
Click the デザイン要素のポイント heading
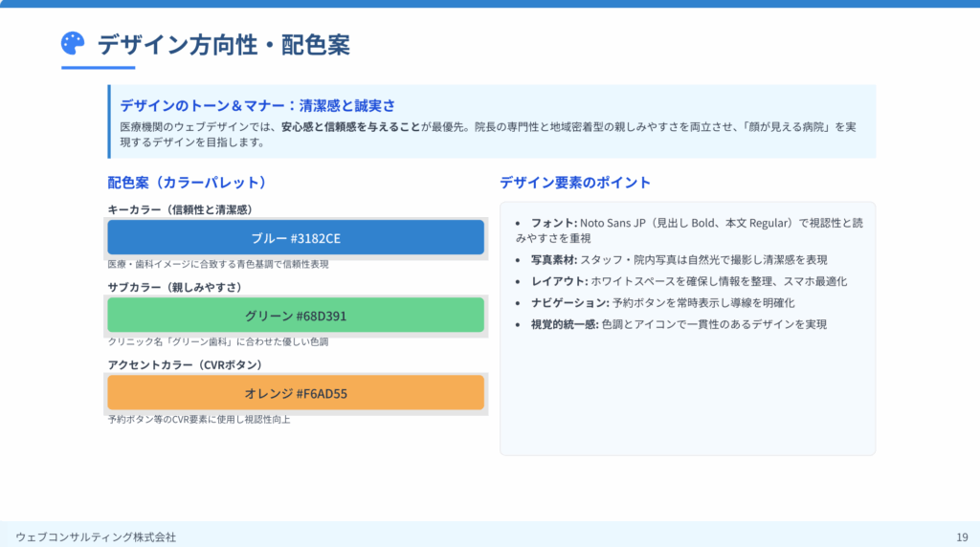coord(575,182)
